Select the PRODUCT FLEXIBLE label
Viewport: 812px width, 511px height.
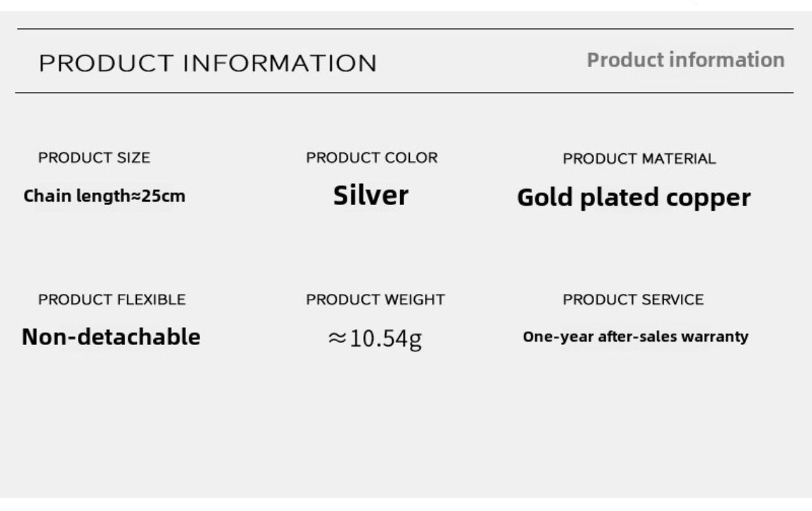point(112,300)
